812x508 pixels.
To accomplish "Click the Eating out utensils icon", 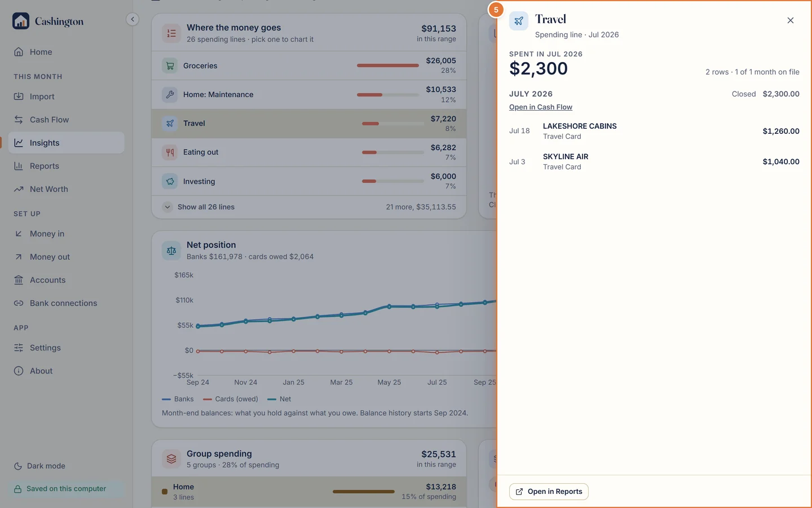I will 170,152.
